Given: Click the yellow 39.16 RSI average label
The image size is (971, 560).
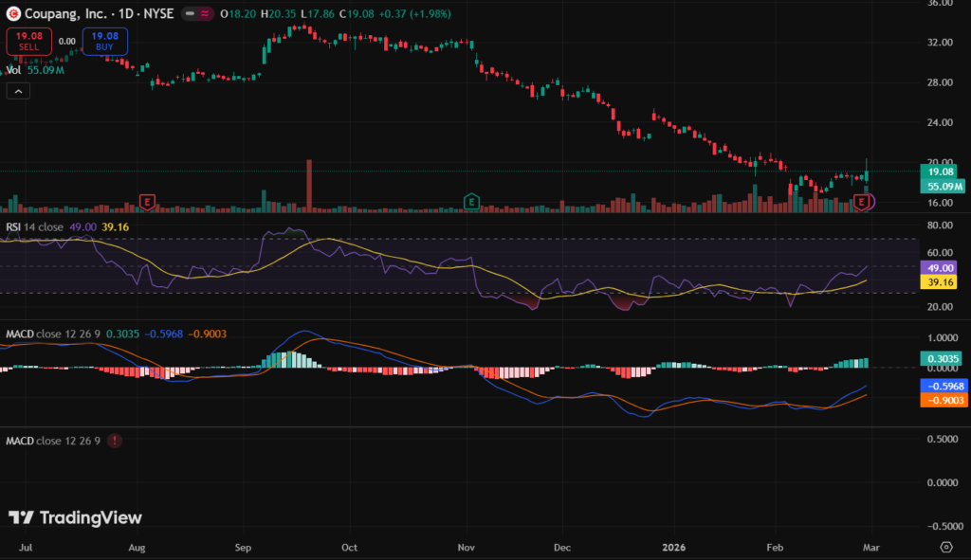Looking at the screenshot, I should pyautogui.click(x=940, y=281).
